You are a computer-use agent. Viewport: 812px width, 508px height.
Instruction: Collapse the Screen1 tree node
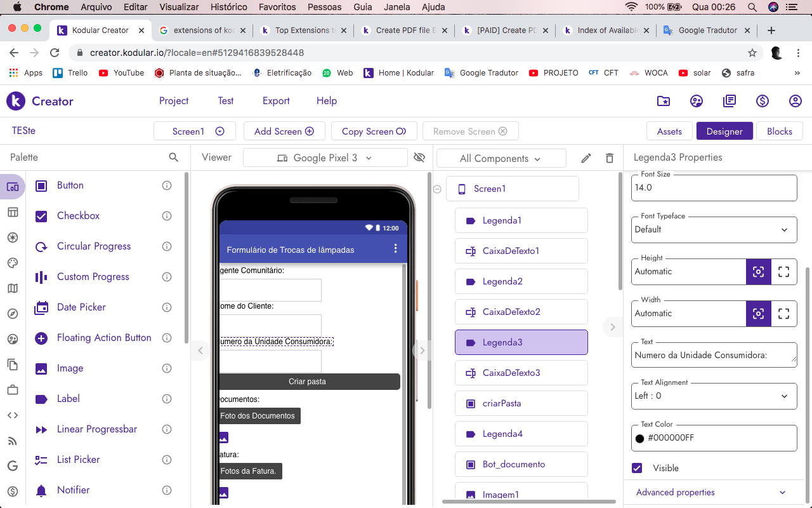[437, 189]
